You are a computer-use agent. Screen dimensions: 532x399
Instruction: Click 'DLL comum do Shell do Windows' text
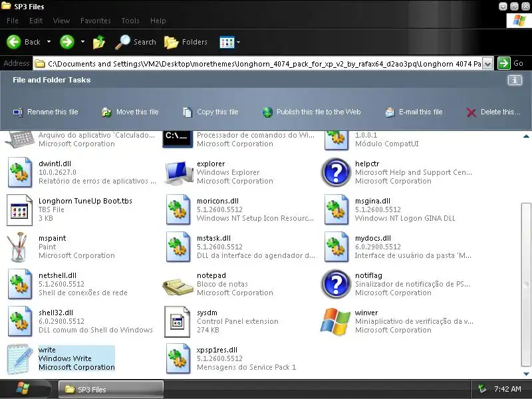(96, 330)
